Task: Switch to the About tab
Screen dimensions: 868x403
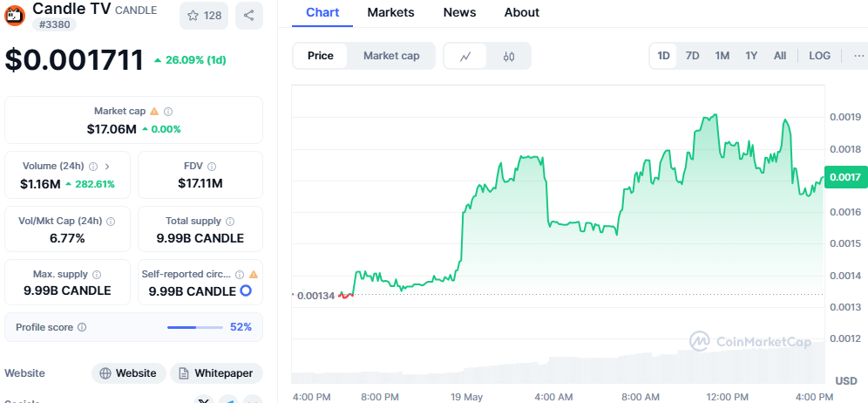Action: click(521, 12)
